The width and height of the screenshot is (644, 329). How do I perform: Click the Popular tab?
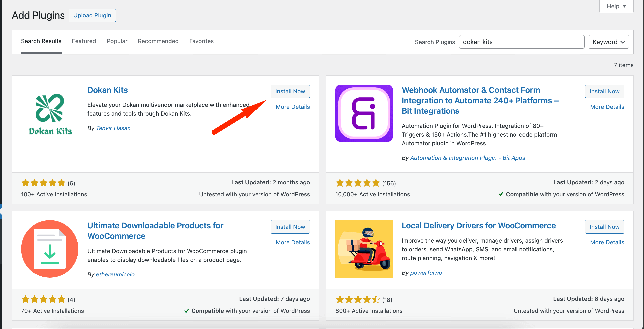(117, 41)
